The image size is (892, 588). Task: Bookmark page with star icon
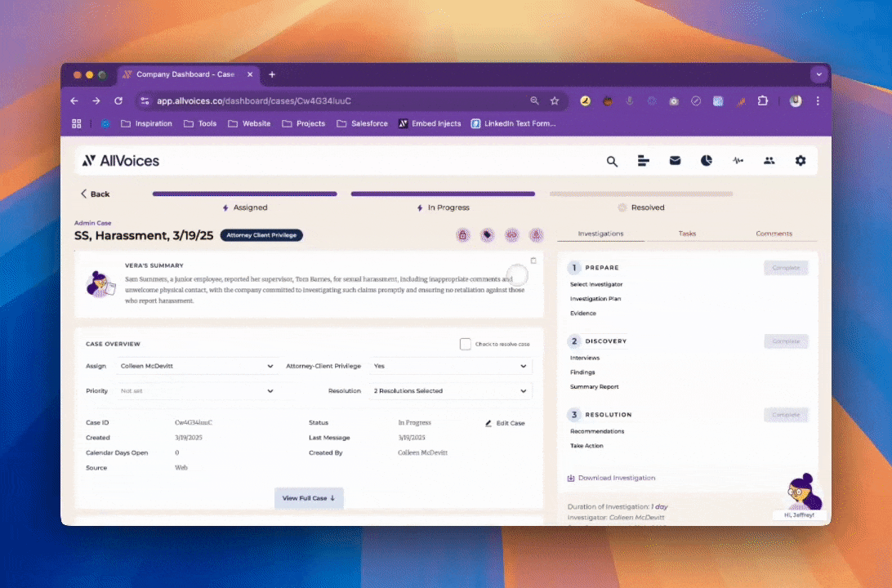click(x=555, y=100)
